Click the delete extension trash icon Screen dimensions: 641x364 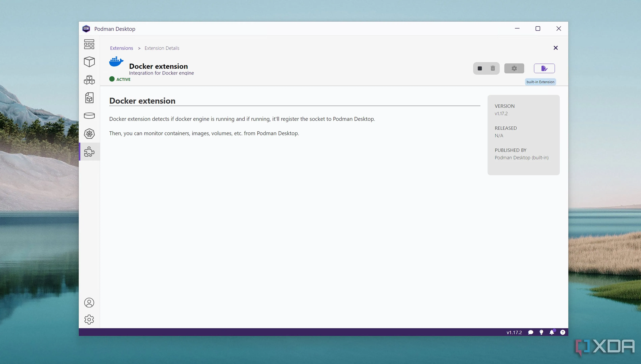pos(493,68)
